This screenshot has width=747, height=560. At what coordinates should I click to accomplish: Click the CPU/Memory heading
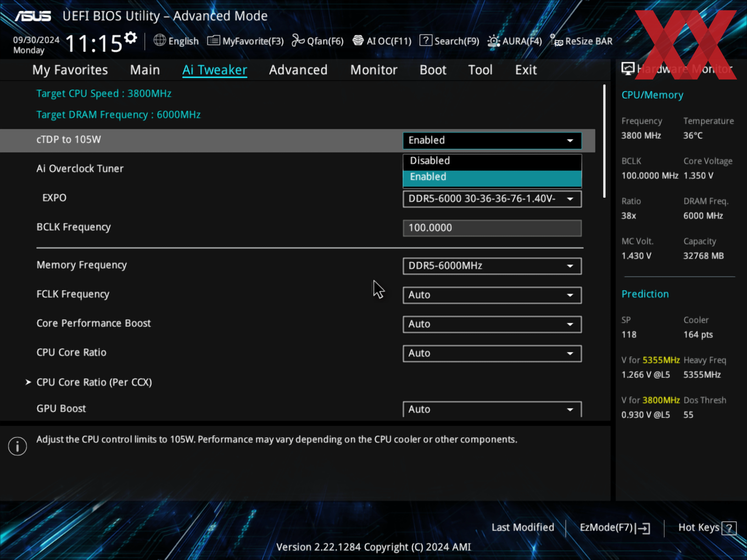[x=653, y=95]
